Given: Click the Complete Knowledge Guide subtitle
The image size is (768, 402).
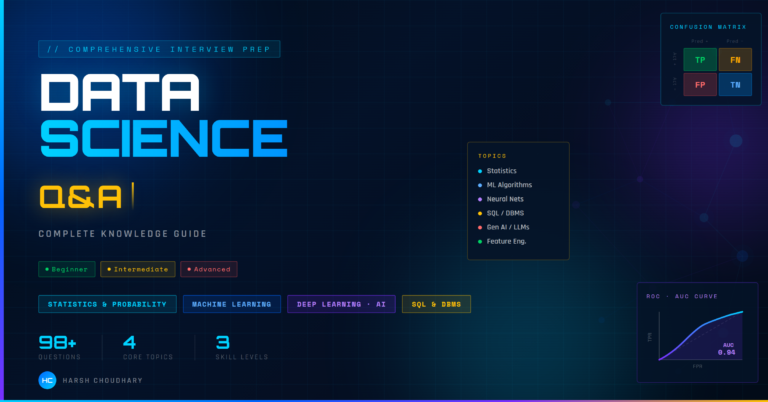Looking at the screenshot, I should [123, 234].
